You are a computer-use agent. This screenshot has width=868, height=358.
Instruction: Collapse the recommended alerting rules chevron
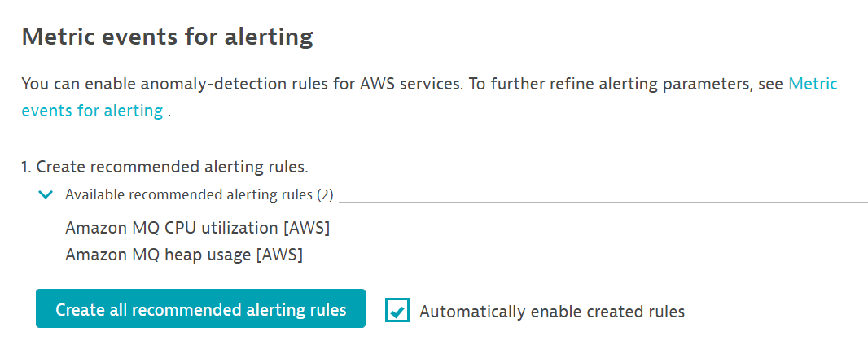click(x=46, y=194)
